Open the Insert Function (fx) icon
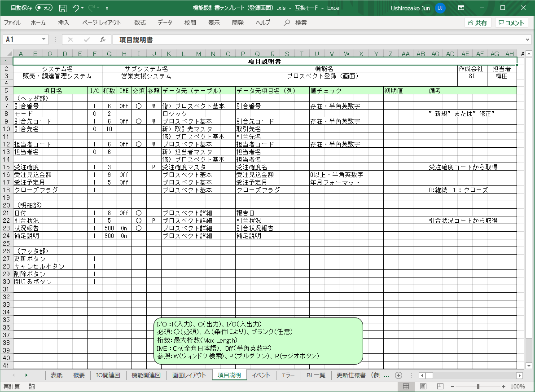The width and height of the screenshot is (535, 392). (x=103, y=39)
